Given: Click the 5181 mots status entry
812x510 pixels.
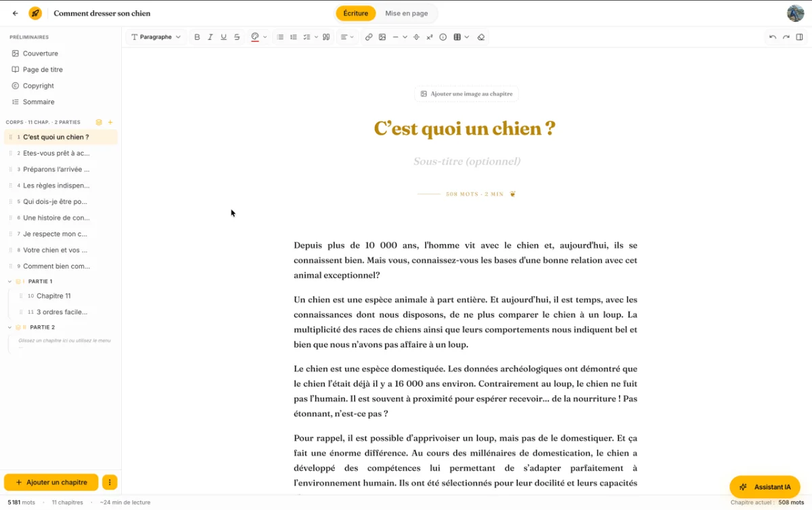Looking at the screenshot, I should (22, 503).
